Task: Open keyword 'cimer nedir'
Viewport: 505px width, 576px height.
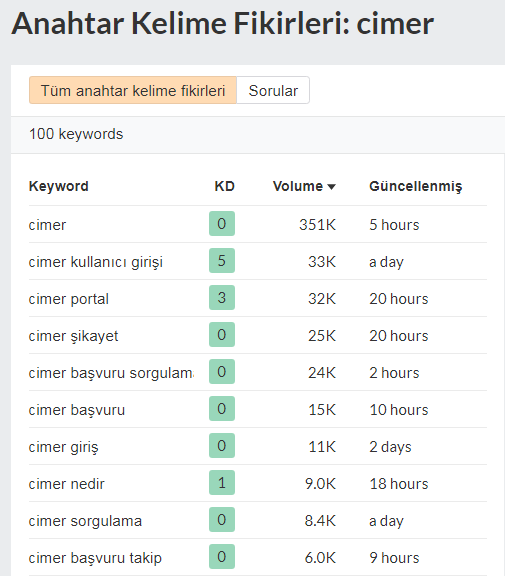Action: [x=66, y=484]
